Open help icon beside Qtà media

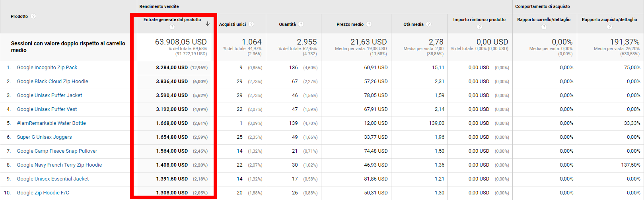click(x=429, y=24)
